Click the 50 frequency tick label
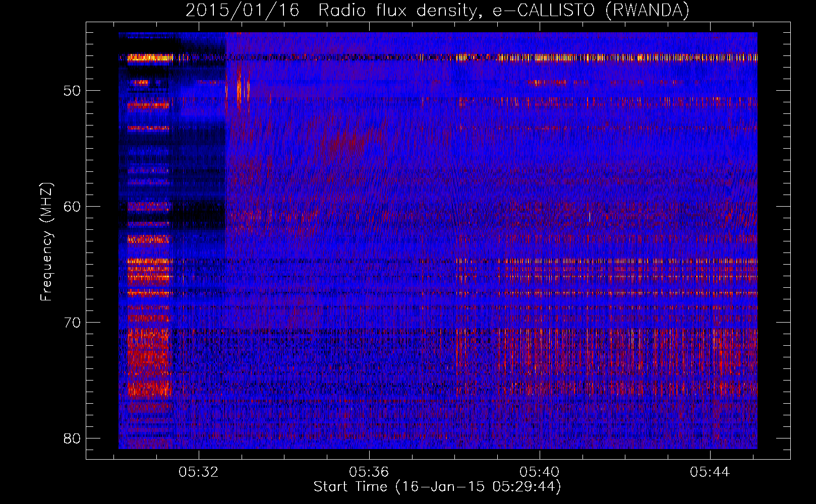 coord(72,91)
